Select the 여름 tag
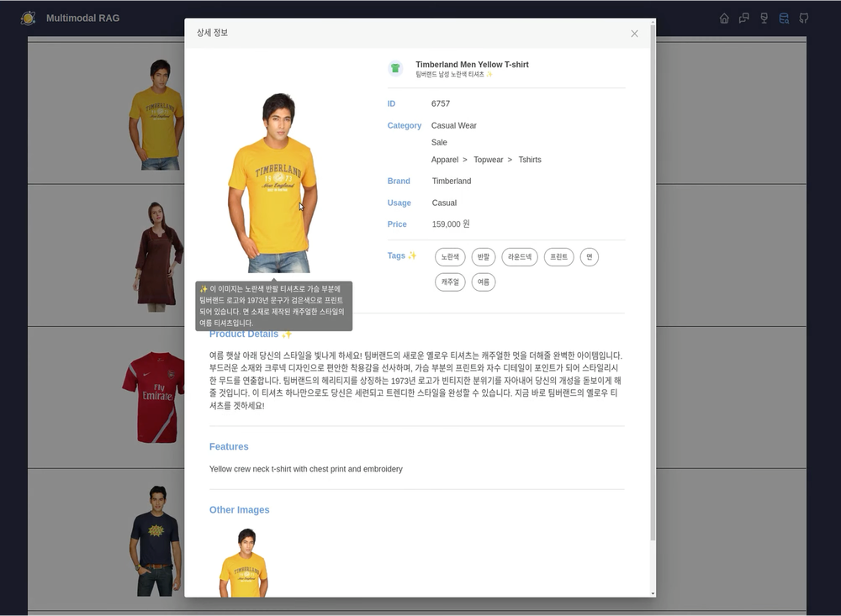 click(484, 282)
